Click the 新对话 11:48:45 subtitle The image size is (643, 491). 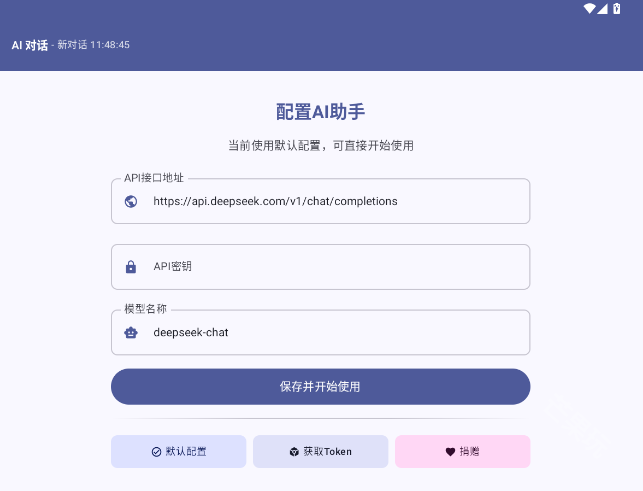pos(93,45)
